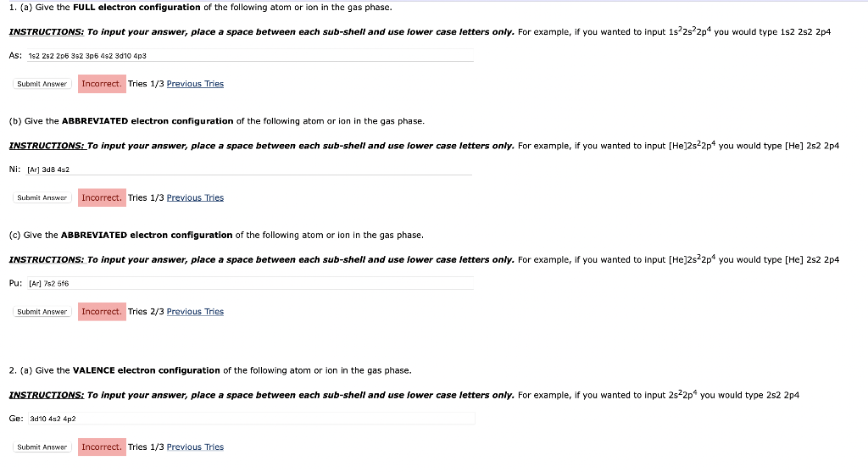Click the As electron configuration input field
Image resolution: width=868 pixels, height=472 pixels.
coord(250,55)
